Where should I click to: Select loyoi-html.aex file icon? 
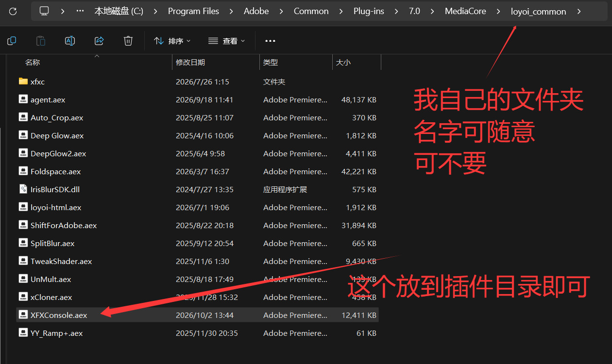(23, 207)
